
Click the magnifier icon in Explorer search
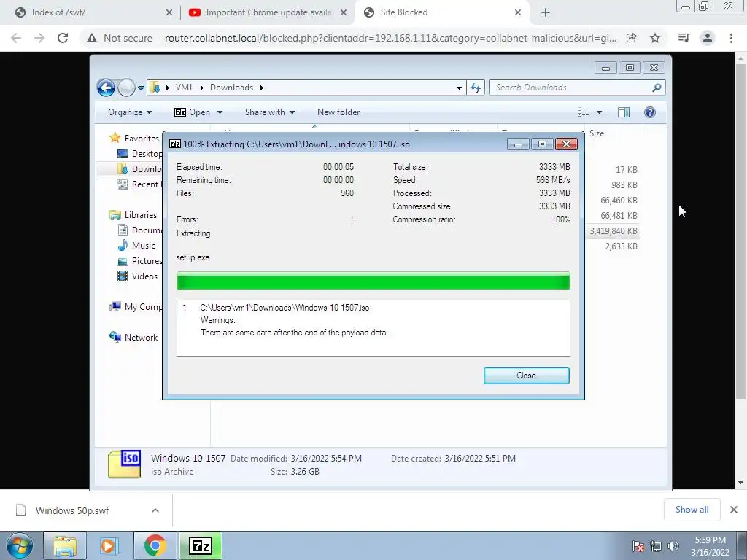pyautogui.click(x=657, y=87)
